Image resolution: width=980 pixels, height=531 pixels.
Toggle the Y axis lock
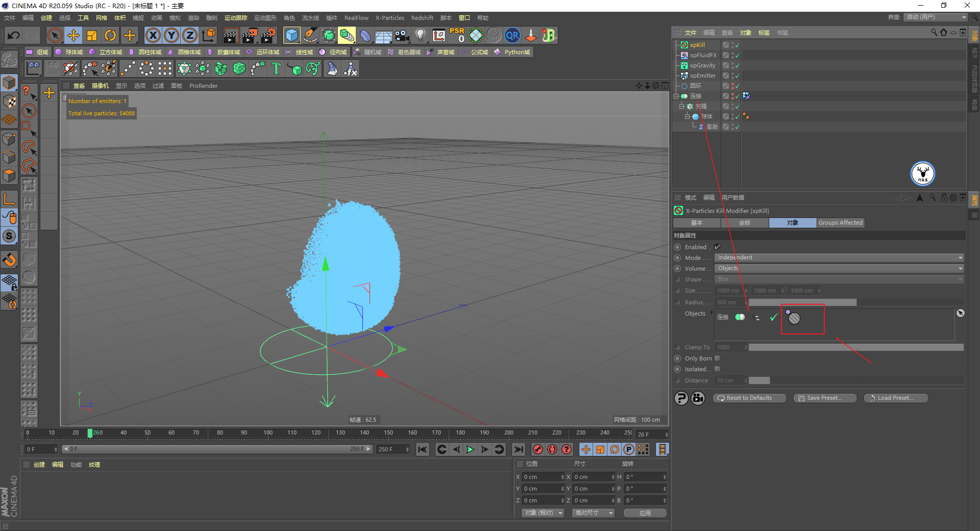click(171, 35)
